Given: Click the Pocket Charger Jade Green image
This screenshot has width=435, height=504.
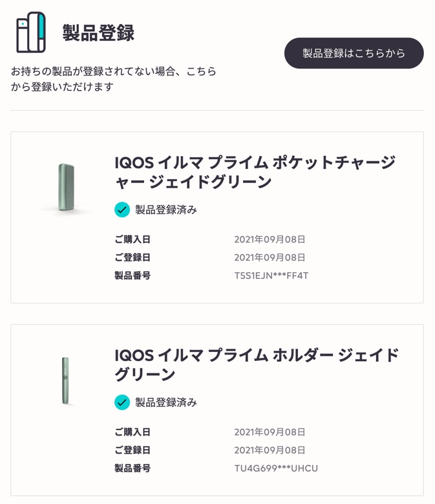Looking at the screenshot, I should [66, 187].
